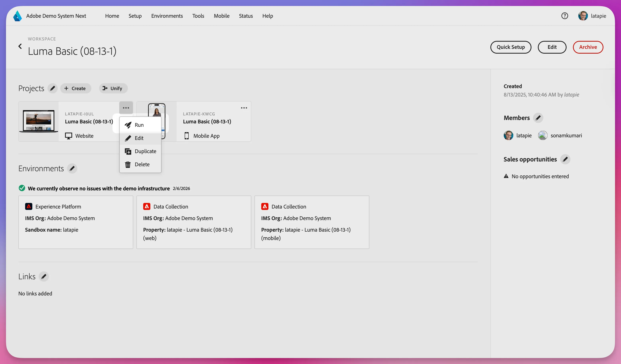Click the pencil icon next to Members
Viewport: 621px width, 364px height.
538,118
